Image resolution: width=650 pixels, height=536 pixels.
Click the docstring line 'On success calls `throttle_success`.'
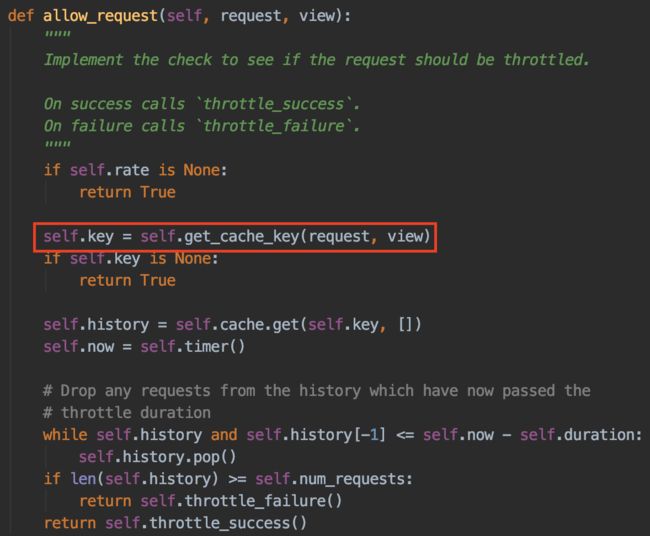(202, 104)
